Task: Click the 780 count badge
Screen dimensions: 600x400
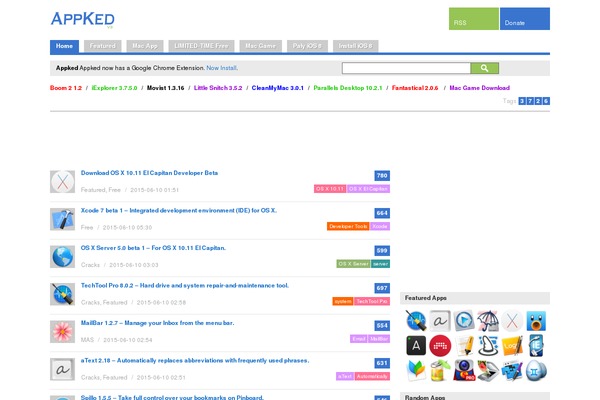Action: (x=382, y=176)
